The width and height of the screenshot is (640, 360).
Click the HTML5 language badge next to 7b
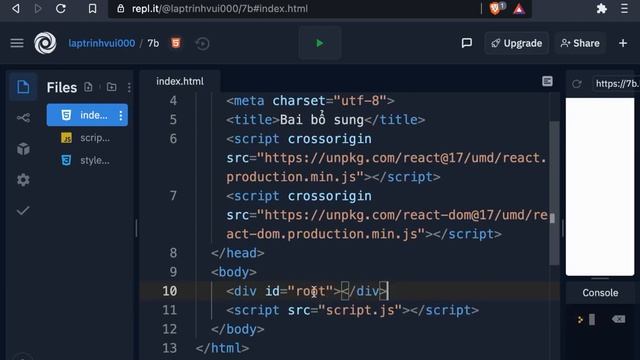(x=176, y=43)
